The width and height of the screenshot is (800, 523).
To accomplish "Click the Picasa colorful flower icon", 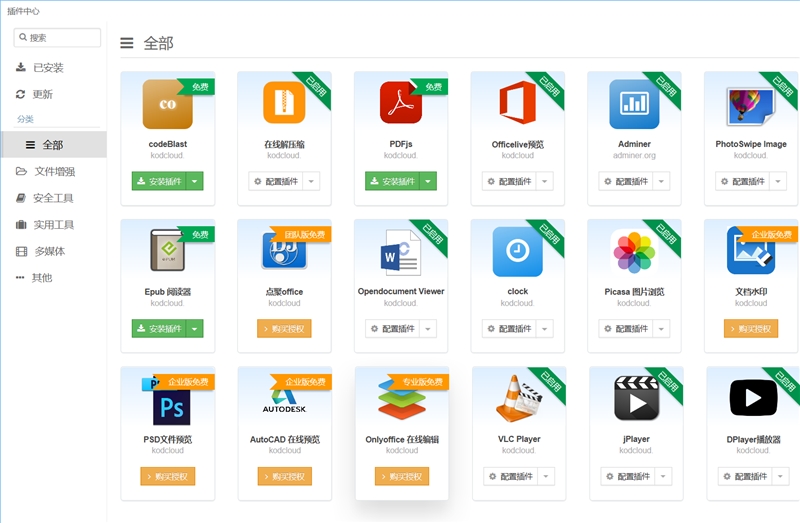I will pyautogui.click(x=634, y=252).
